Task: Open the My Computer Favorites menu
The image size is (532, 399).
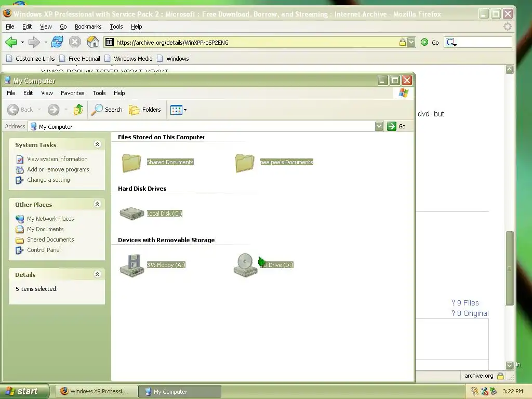Action: (73, 93)
